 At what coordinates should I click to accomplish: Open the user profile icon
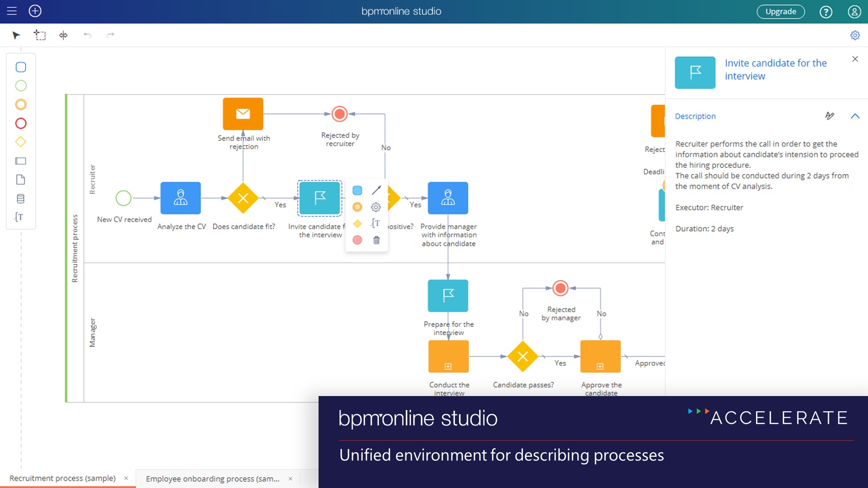[x=854, y=12]
